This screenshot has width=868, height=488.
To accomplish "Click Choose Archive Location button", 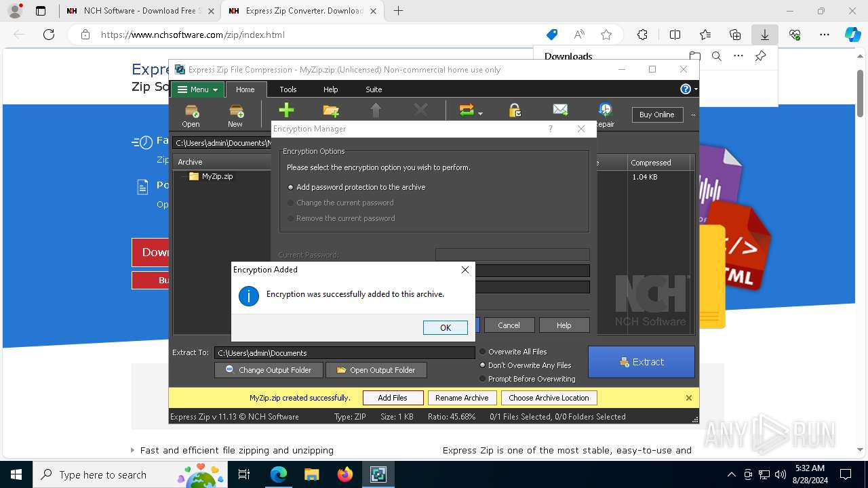I will (x=549, y=398).
